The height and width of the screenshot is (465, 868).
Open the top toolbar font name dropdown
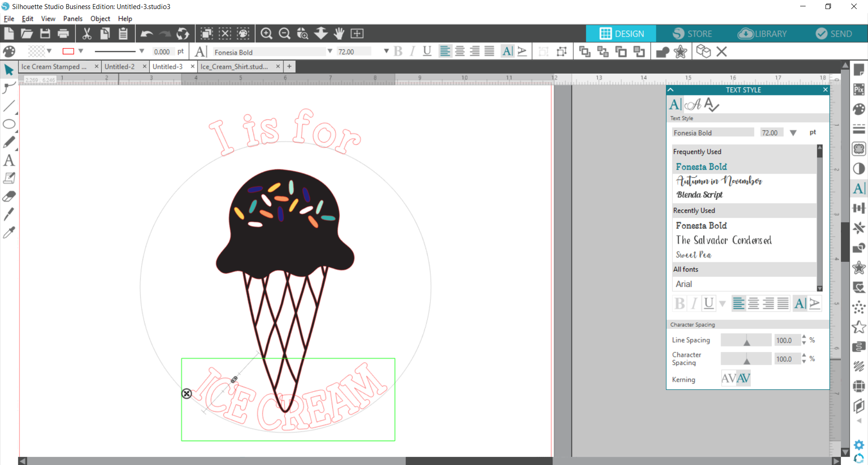coord(330,52)
